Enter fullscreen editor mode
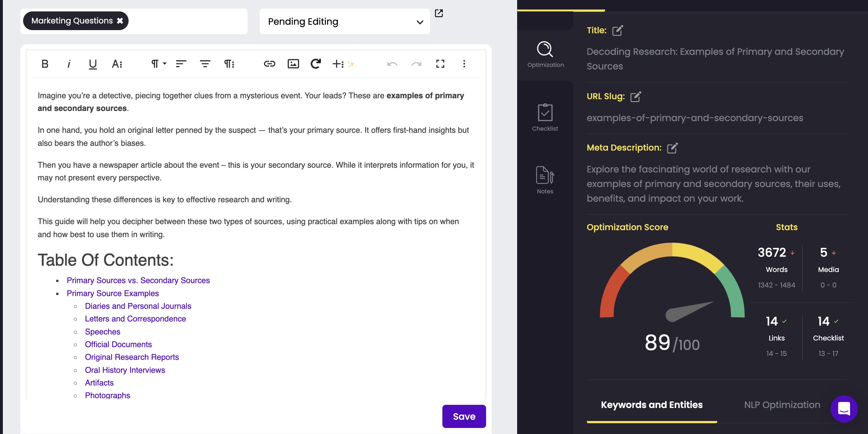Screen dimensions: 868x434 440,64
